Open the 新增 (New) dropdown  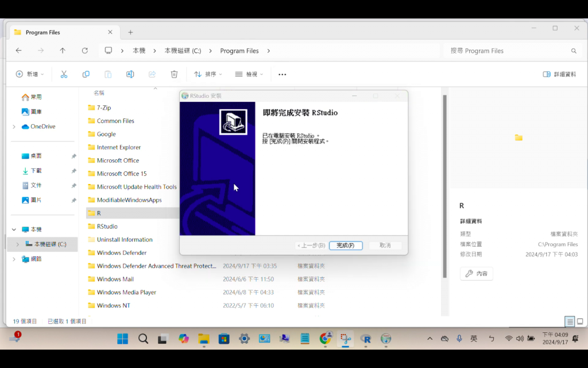click(30, 74)
